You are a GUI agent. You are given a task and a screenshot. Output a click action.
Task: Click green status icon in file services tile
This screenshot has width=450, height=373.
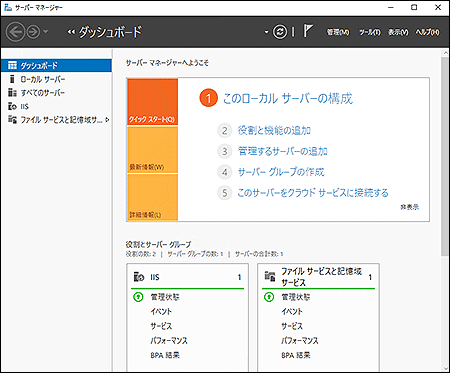coord(269,297)
